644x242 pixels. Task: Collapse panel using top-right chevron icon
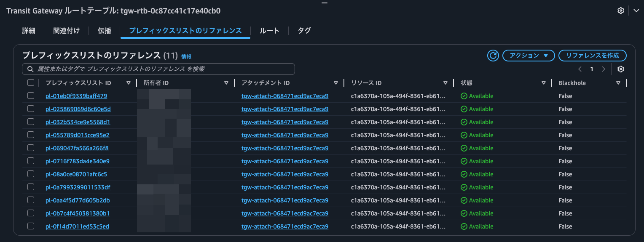[x=636, y=11]
